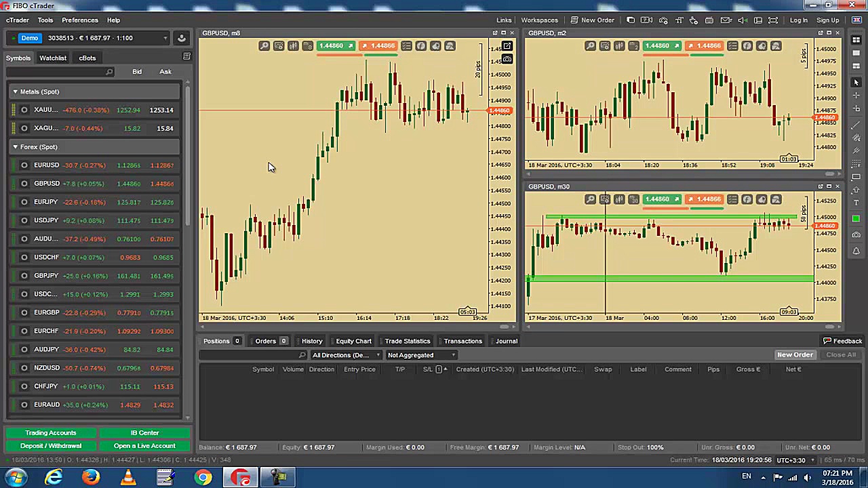Screen dimensions: 868x488
Task: Toggle fullscreen icon in top toolbar
Action: 773,20
